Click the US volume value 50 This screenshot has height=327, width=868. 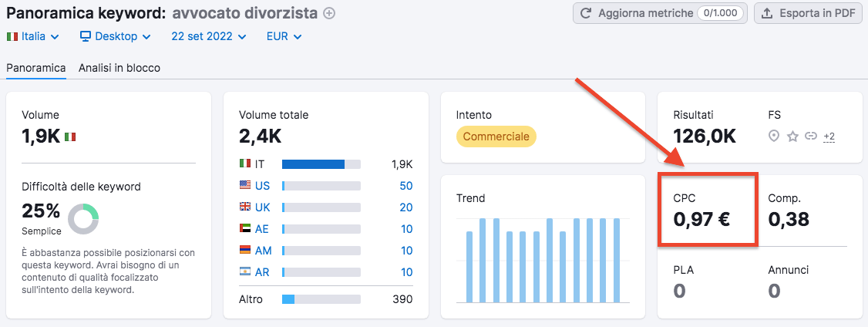pyautogui.click(x=405, y=186)
